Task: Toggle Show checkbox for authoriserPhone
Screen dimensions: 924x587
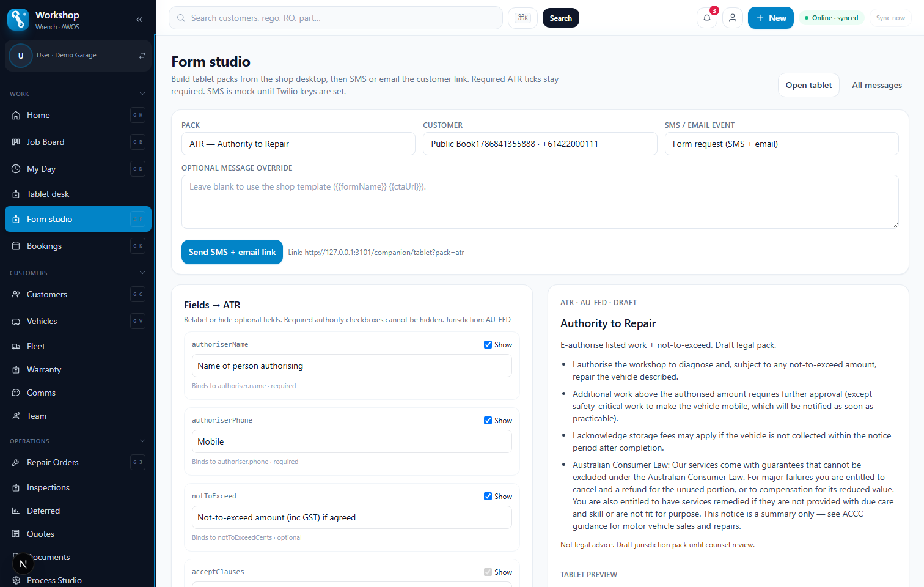Action: pos(488,420)
